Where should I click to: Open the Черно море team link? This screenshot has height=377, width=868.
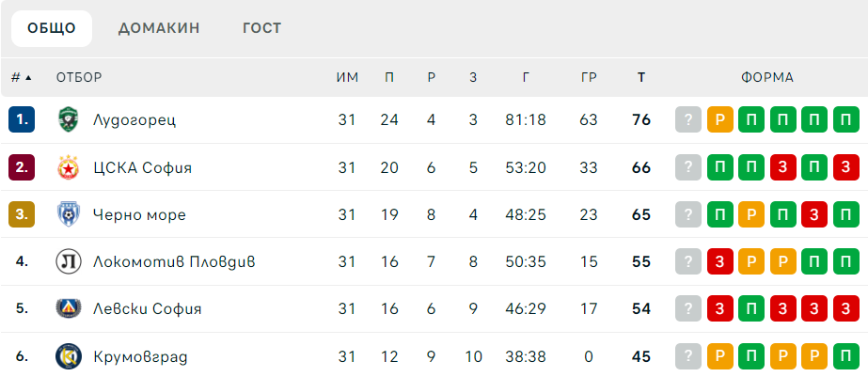click(x=139, y=214)
